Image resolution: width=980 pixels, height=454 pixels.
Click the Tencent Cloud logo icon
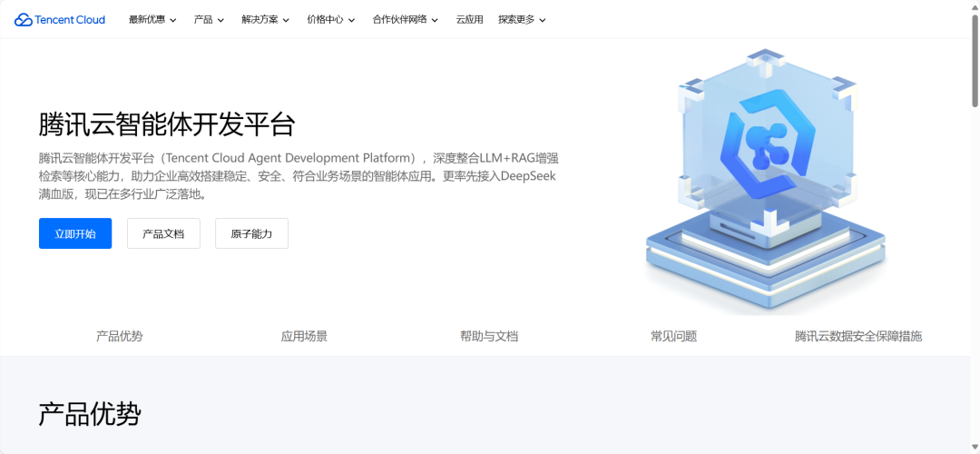point(23,20)
